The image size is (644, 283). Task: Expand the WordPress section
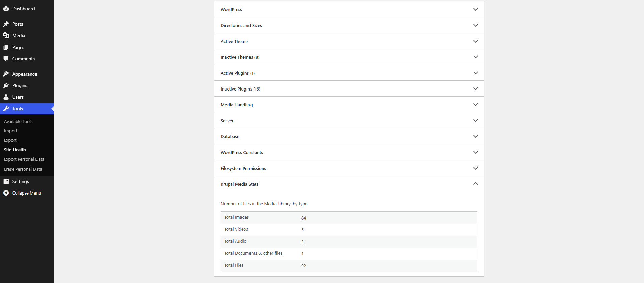point(349,9)
